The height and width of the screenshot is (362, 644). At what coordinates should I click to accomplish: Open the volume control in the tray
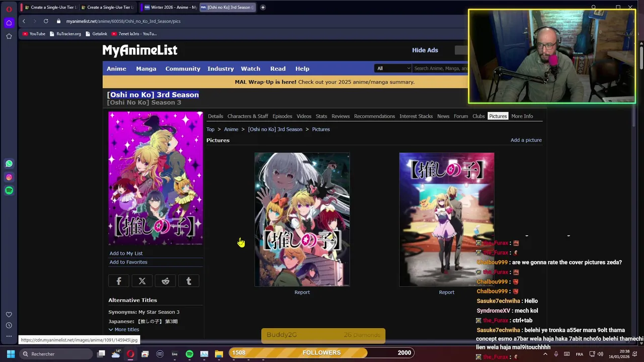click(600, 354)
